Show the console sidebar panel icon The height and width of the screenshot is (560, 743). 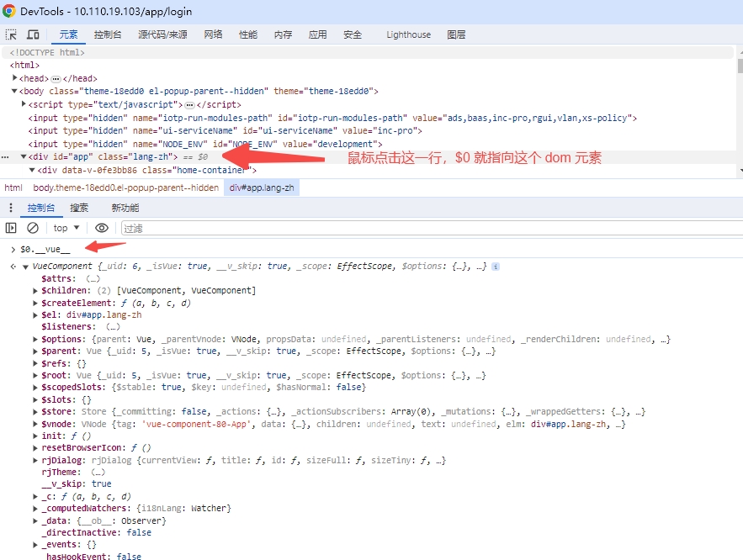tap(11, 228)
